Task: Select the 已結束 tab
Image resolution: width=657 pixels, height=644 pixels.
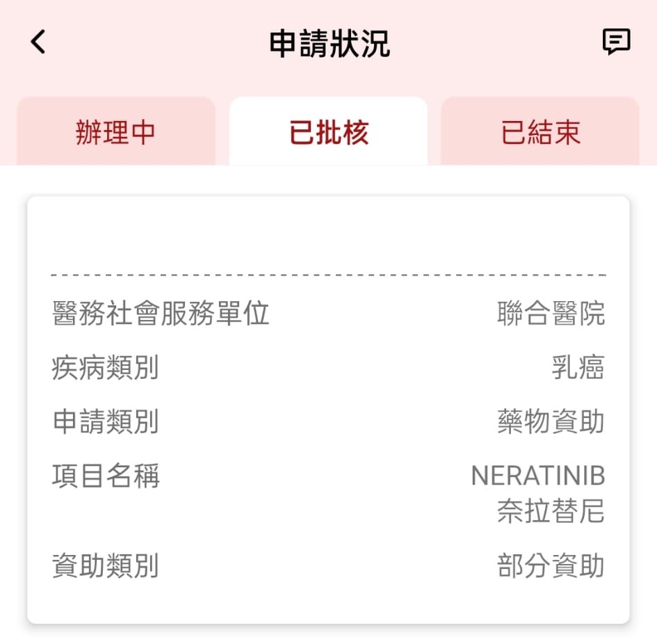Action: (x=540, y=132)
